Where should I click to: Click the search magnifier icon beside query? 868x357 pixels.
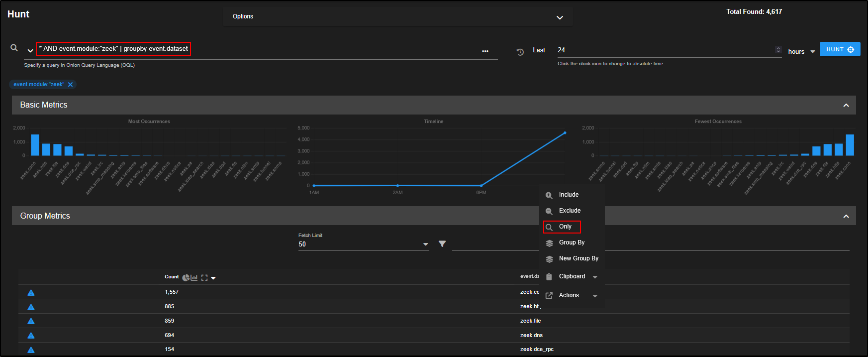point(14,48)
